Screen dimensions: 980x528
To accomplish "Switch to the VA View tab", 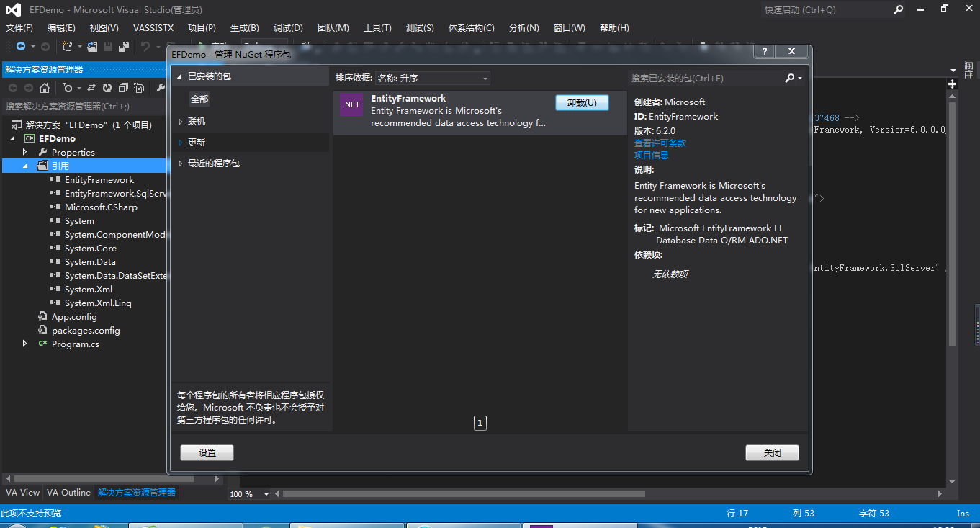I will [23, 493].
